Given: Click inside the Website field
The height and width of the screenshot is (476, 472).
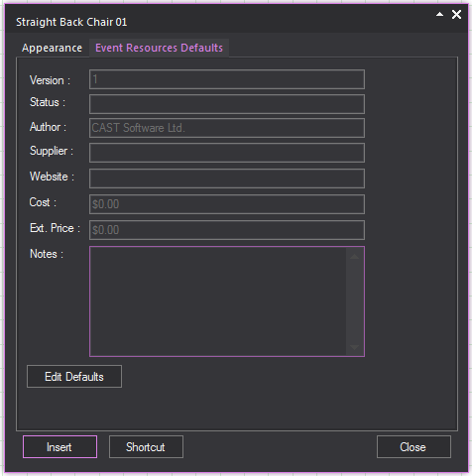Looking at the screenshot, I should coord(227,178).
